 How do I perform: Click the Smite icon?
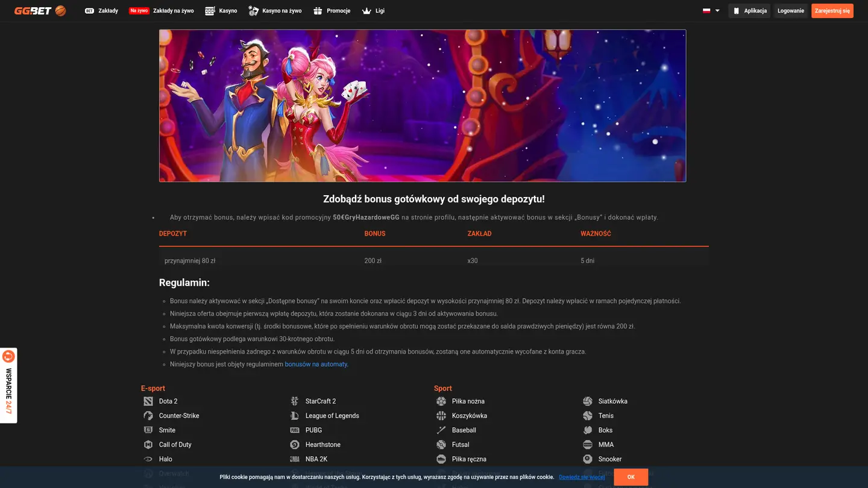[x=148, y=430]
